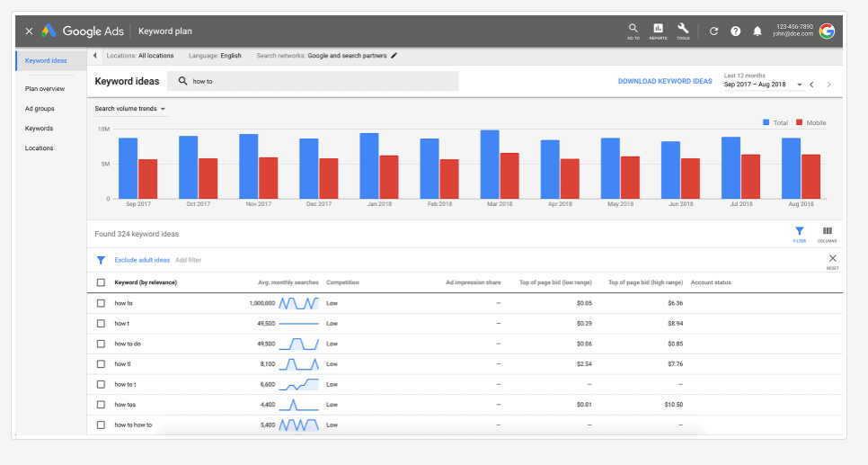Expand the Search volume trends dropdown
Image resolution: width=868 pixels, height=465 pixels.
point(130,109)
